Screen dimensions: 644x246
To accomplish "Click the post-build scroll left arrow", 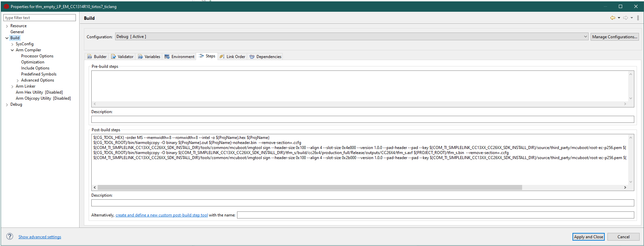I will (x=95, y=187).
